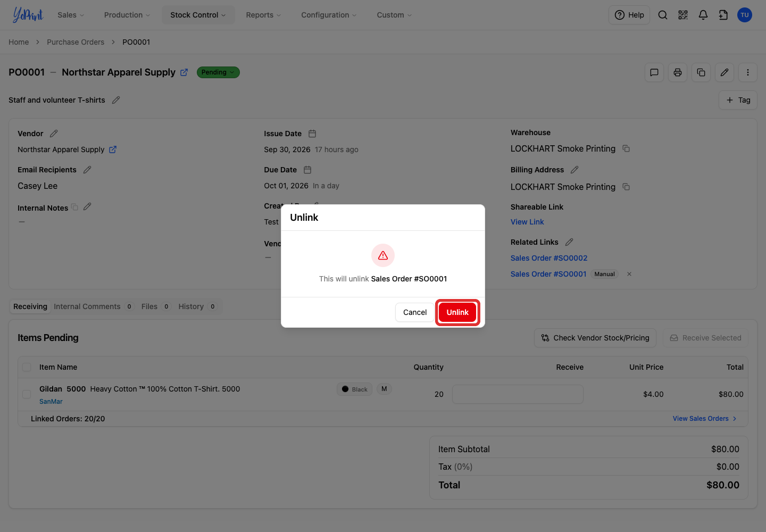Tick the select-all checkbox in Item Name header
This screenshot has width=766, height=532.
tap(27, 367)
